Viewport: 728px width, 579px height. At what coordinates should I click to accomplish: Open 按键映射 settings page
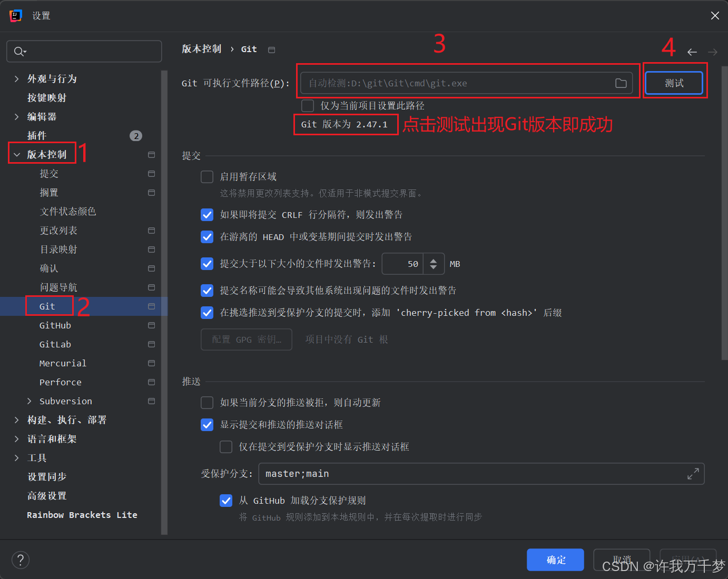[x=47, y=98]
